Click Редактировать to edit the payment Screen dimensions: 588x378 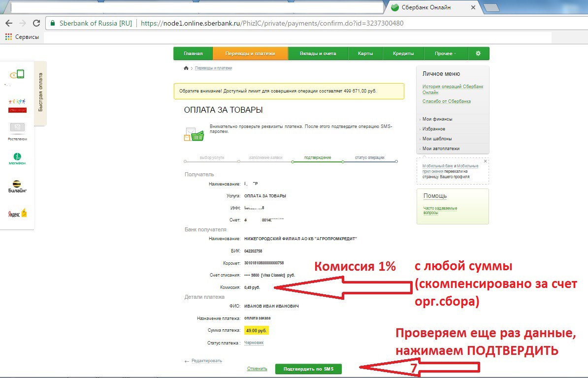pos(207,361)
